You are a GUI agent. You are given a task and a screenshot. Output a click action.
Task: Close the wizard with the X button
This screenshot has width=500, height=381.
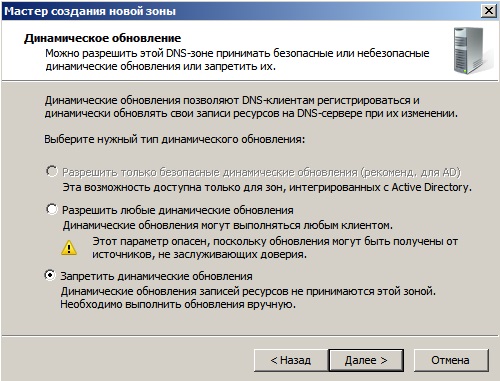tap(489, 11)
